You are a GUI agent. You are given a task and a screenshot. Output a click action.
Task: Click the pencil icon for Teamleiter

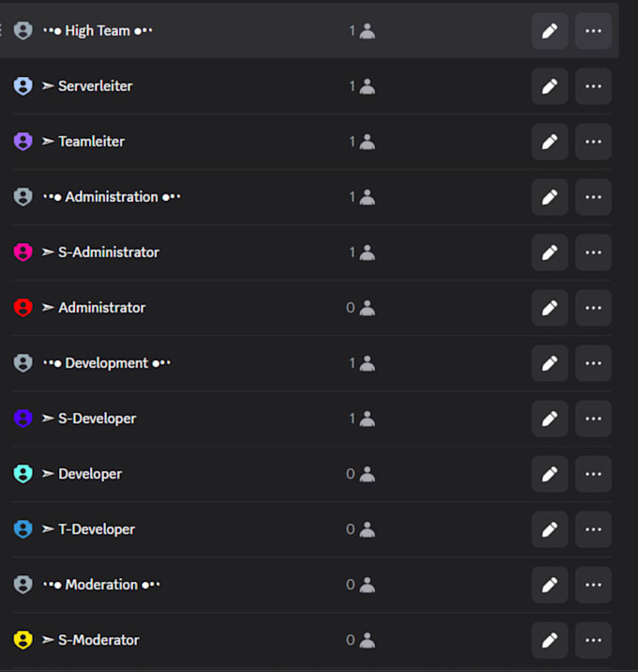[x=550, y=142]
